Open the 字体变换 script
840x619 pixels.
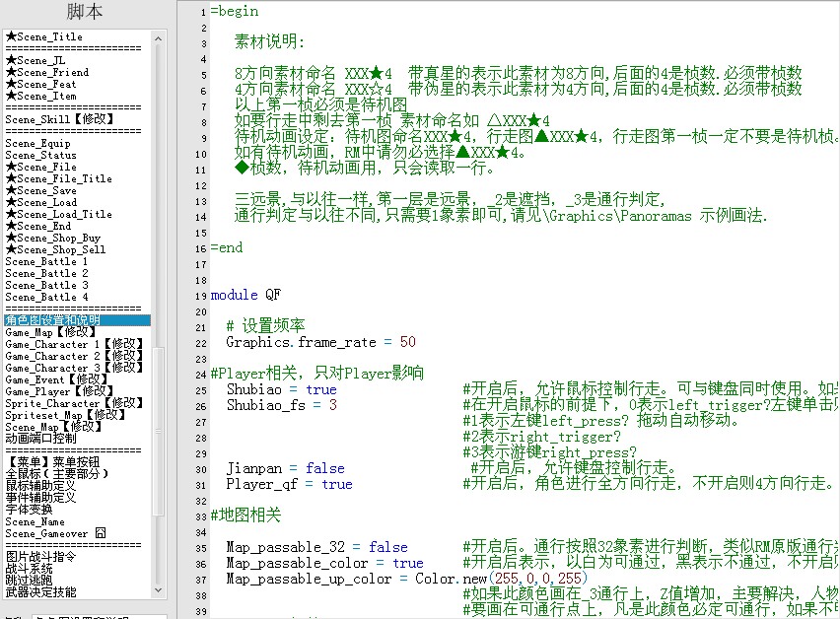click(29, 509)
